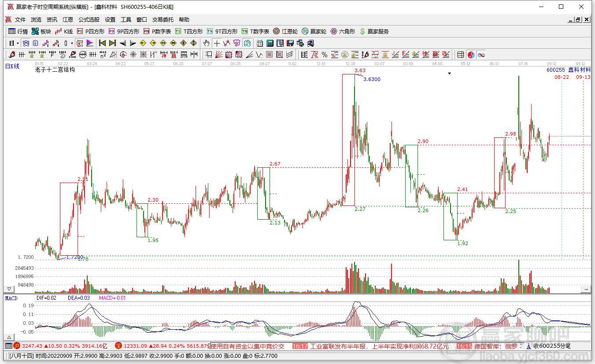Click the black left-arrow scroll icon

[x=123, y=43]
